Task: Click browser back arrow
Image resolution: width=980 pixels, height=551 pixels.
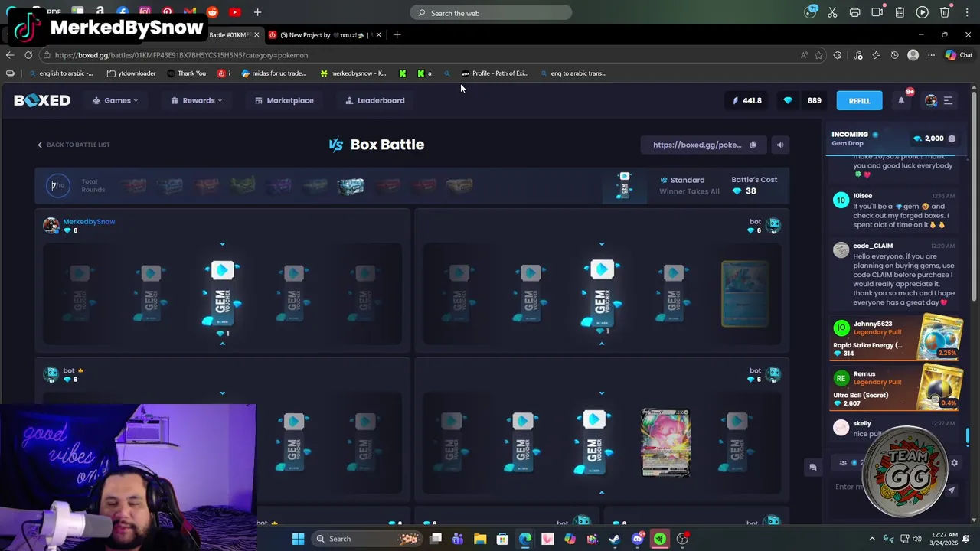Action: pyautogui.click(x=10, y=55)
